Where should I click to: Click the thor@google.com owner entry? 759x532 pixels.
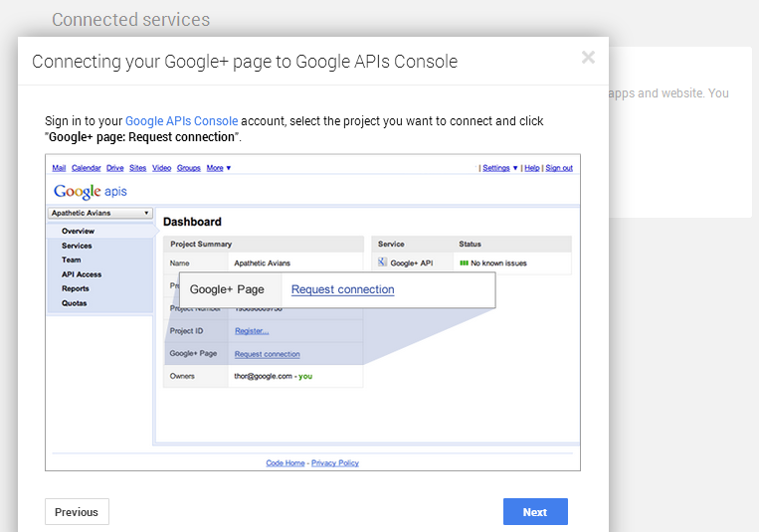click(273, 376)
